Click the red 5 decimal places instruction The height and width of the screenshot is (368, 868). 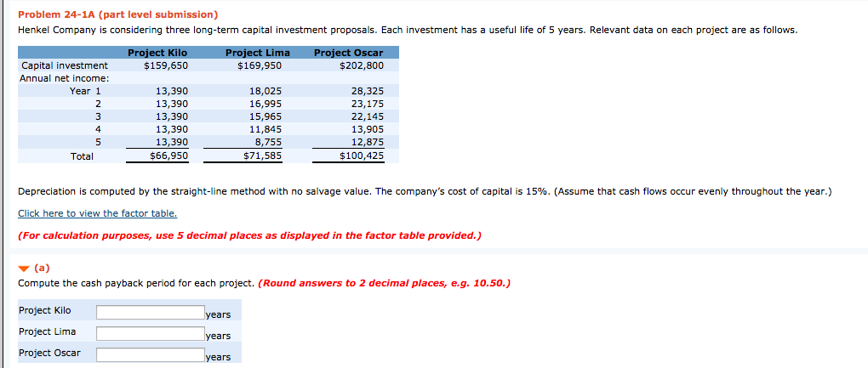(x=249, y=235)
